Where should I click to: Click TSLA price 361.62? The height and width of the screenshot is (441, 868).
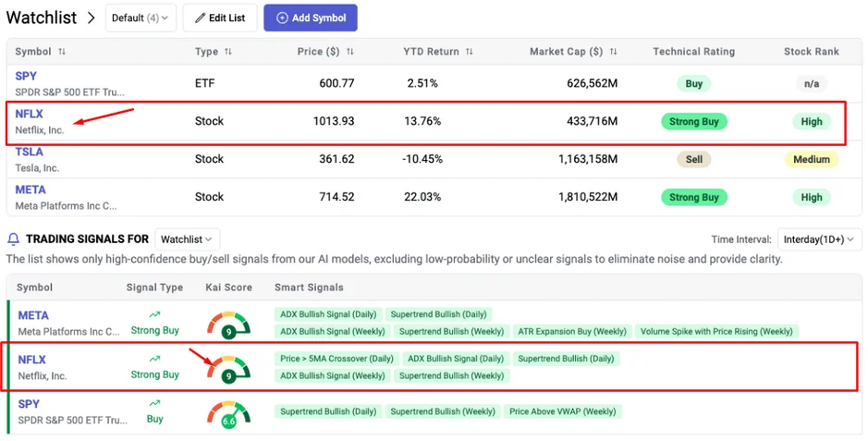[x=336, y=159]
